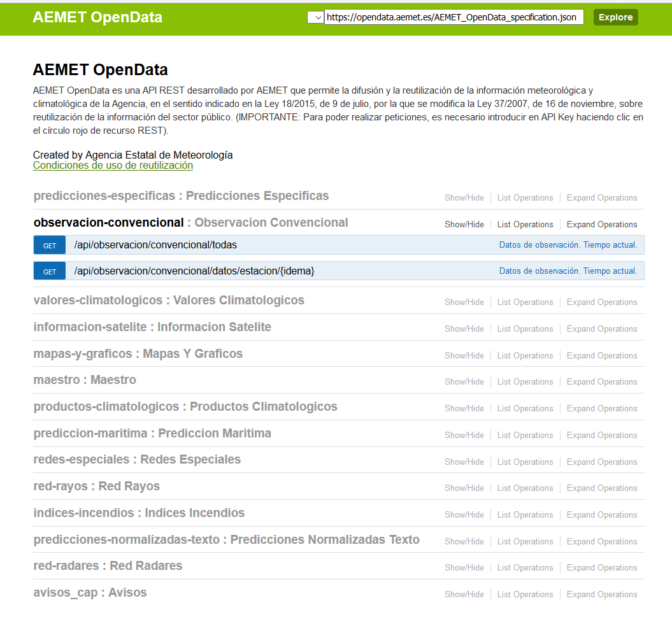Image resolution: width=672 pixels, height=617 pixels.
Task: Click List Operations for prediccion-maritima
Action: 525,435
